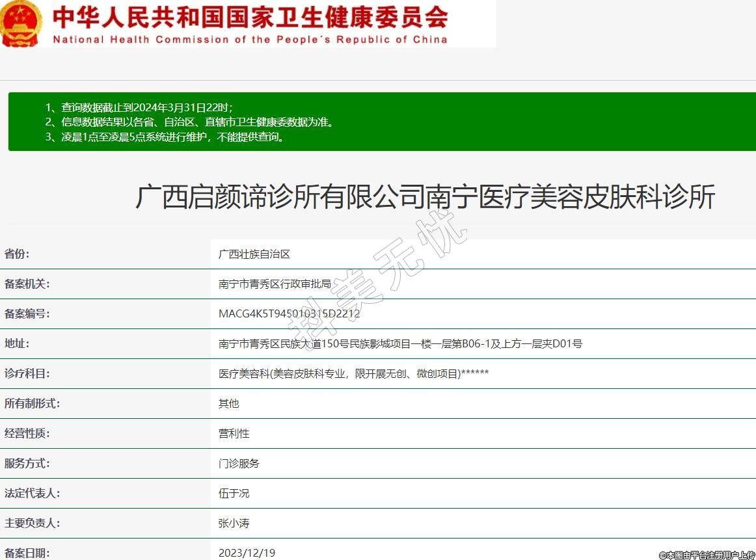Click the filing date 2023/12/19

click(247, 553)
